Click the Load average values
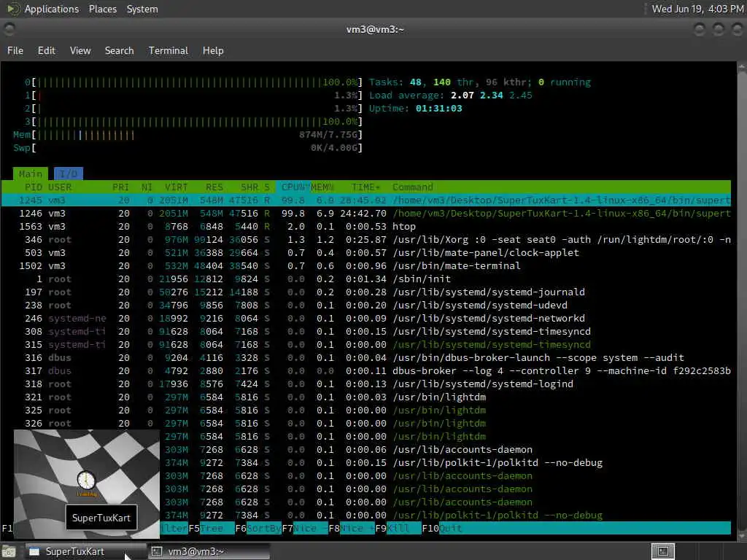 (491, 96)
